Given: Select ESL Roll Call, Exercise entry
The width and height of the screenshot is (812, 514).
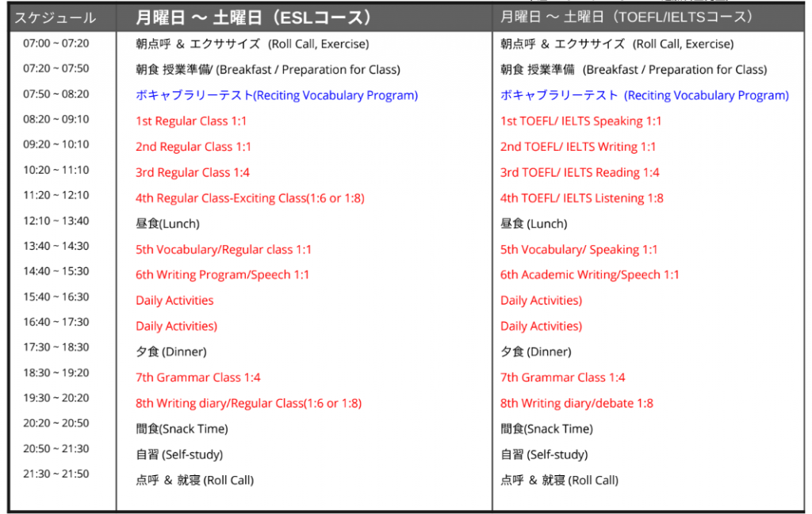Looking at the screenshot, I should 252,44.
